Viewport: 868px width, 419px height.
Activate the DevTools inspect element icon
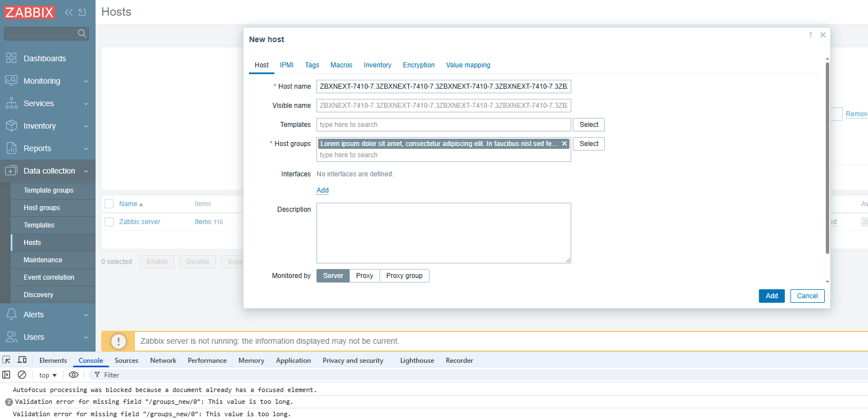click(x=7, y=360)
